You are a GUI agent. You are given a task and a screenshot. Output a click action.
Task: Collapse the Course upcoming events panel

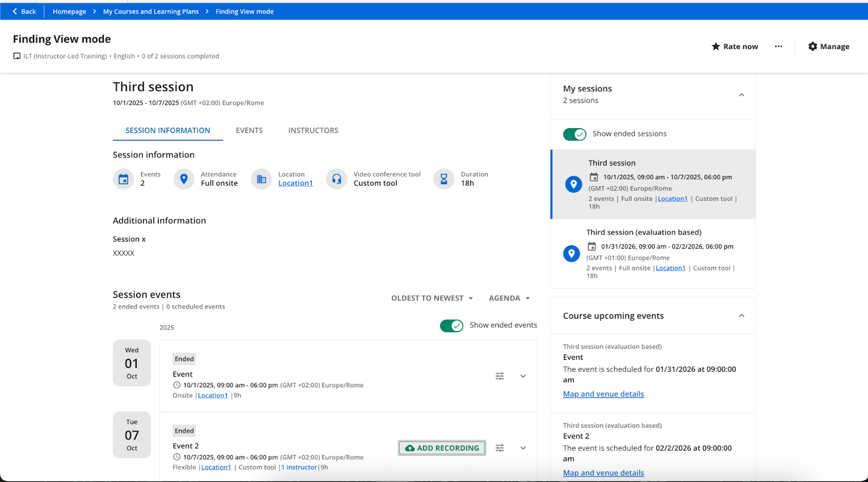point(742,316)
